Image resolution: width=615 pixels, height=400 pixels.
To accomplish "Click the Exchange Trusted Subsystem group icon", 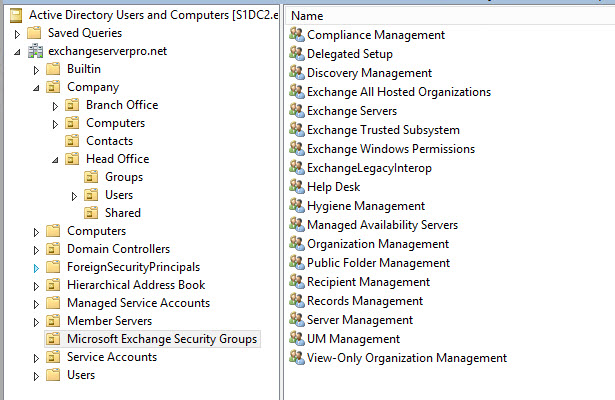I will click(x=297, y=129).
